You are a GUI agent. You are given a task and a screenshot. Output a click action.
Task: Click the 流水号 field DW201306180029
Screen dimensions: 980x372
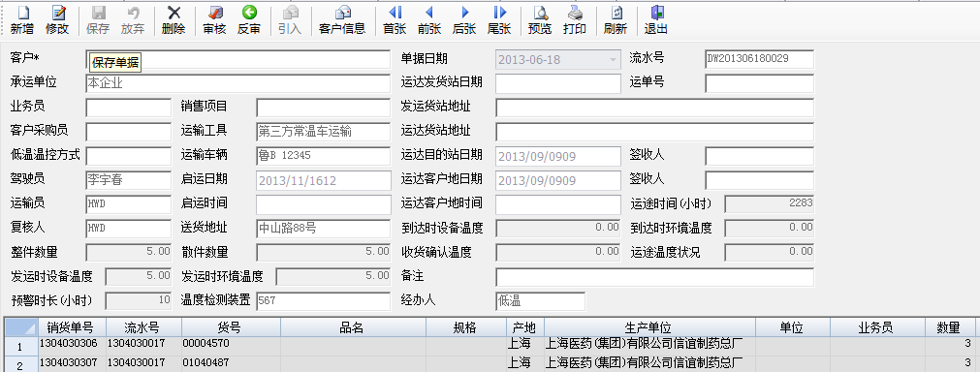pyautogui.click(x=759, y=59)
